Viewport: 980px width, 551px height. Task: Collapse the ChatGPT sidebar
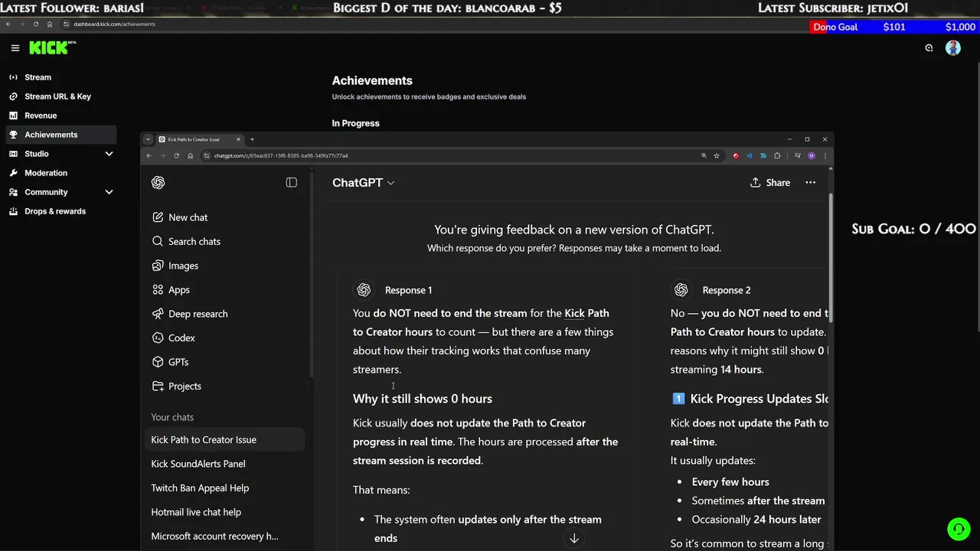click(291, 182)
